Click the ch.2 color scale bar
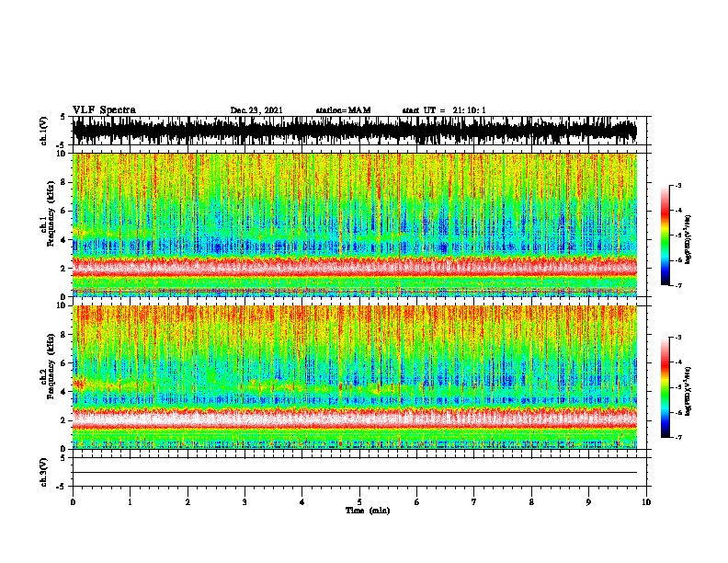This screenshot has height=563, width=728. (665, 387)
